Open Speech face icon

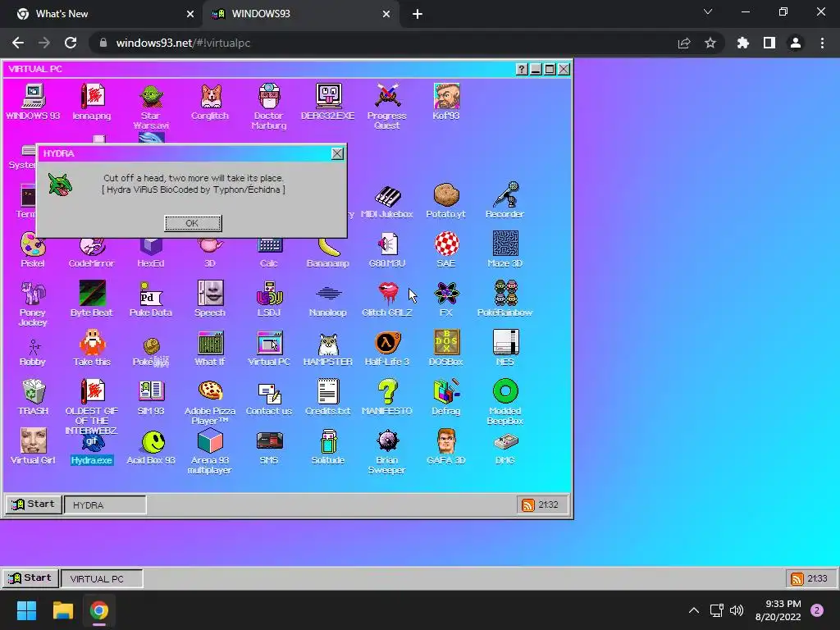[x=210, y=294]
